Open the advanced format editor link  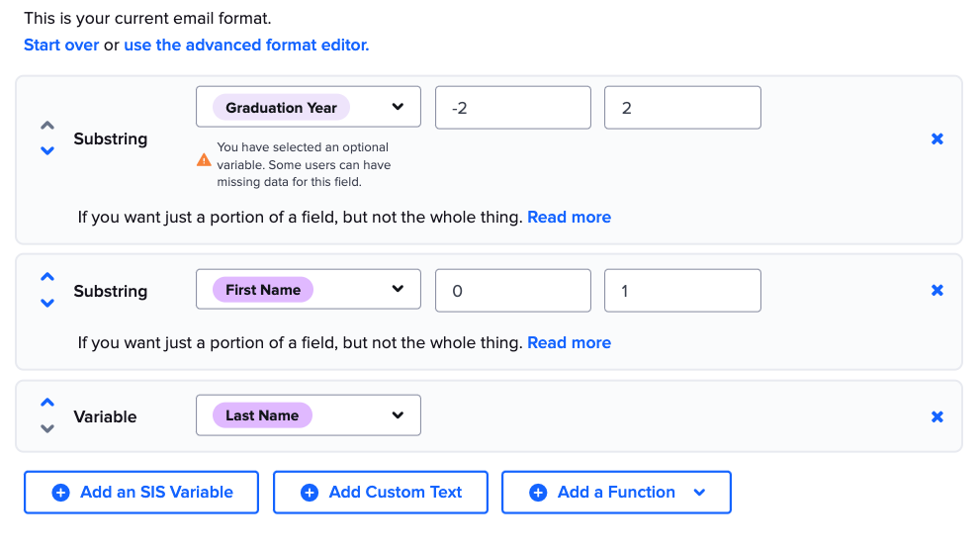(x=246, y=46)
